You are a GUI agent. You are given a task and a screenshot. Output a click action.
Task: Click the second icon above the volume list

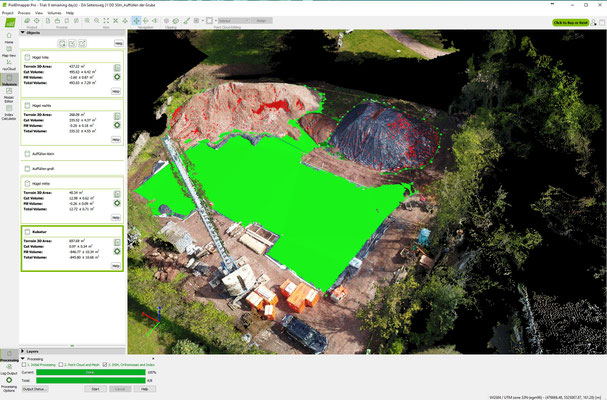click(x=72, y=43)
